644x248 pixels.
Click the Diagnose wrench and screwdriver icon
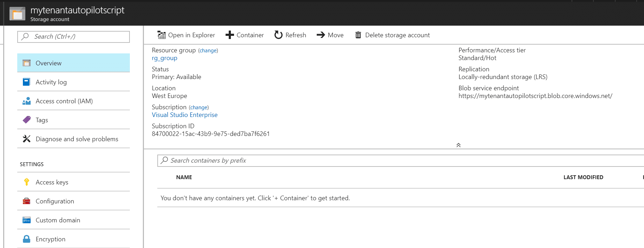(26, 139)
